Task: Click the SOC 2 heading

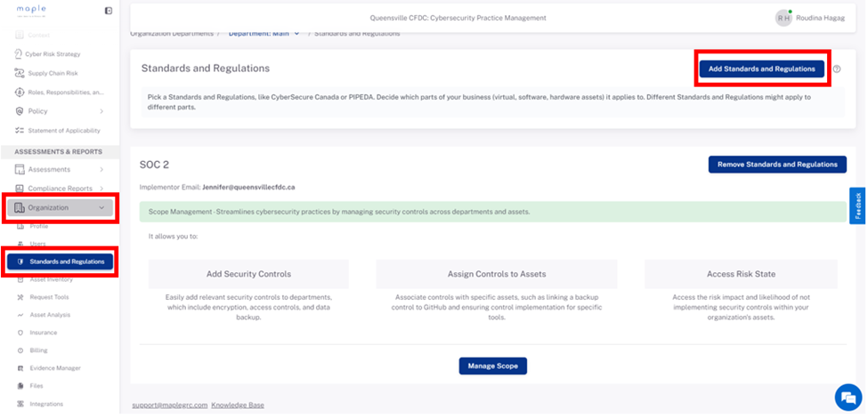Action: click(154, 165)
